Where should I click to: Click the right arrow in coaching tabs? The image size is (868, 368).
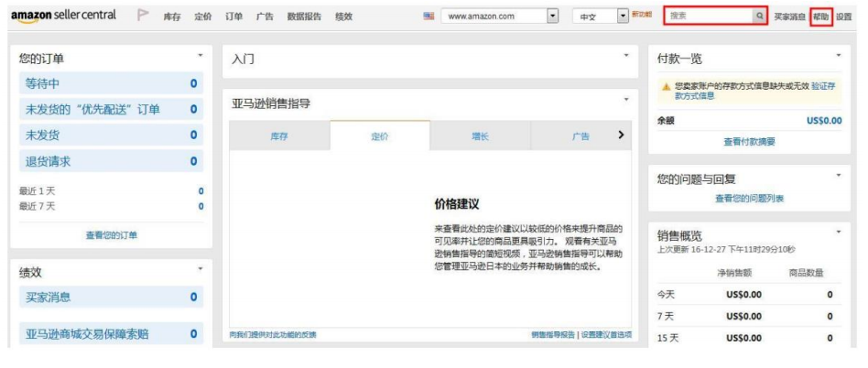click(621, 135)
